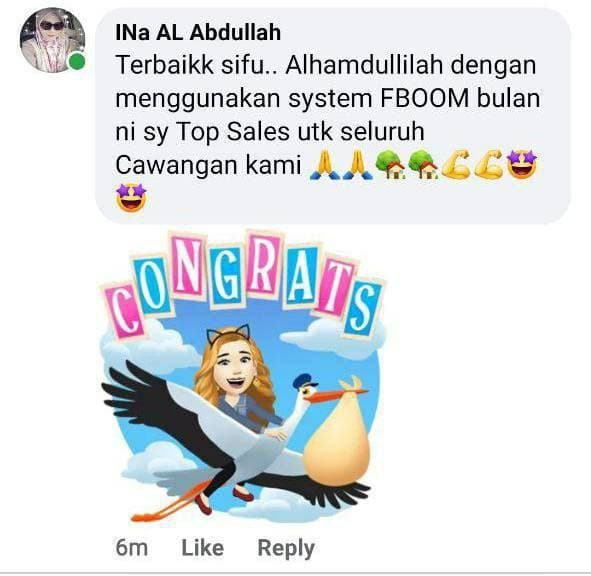Open the Congrats stork sticker
The width and height of the screenshot is (591, 576).
[243, 378]
